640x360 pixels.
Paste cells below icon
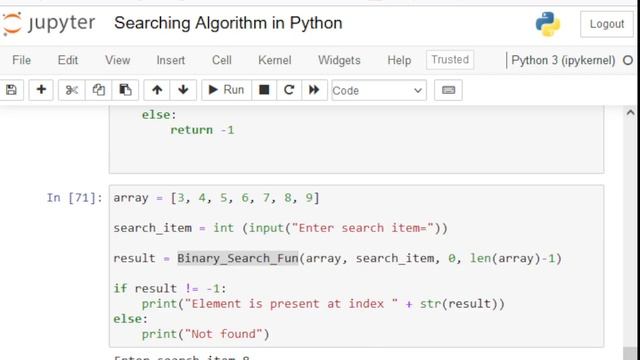(125, 90)
